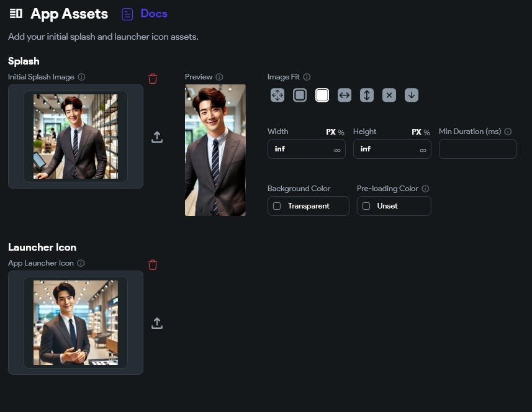Show info tooltip for Preview
Viewport: 532px width, 412px height.
(220, 77)
